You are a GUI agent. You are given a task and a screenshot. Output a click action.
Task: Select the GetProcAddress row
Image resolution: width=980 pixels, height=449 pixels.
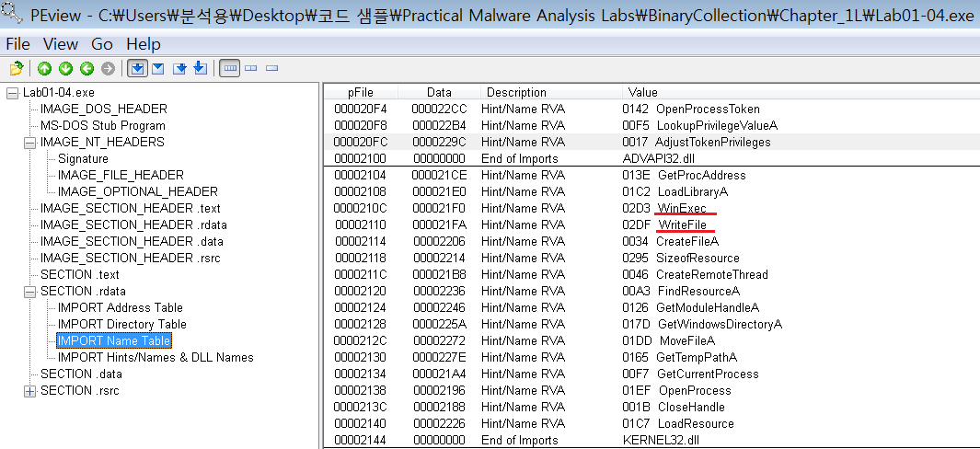651,175
